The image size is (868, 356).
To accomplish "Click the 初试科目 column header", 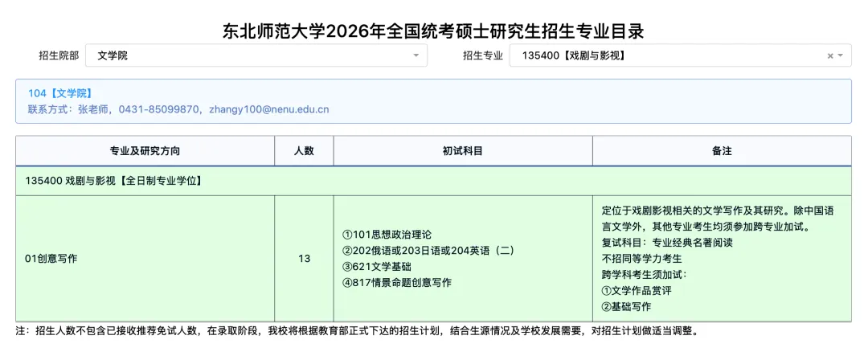I will 463,150.
